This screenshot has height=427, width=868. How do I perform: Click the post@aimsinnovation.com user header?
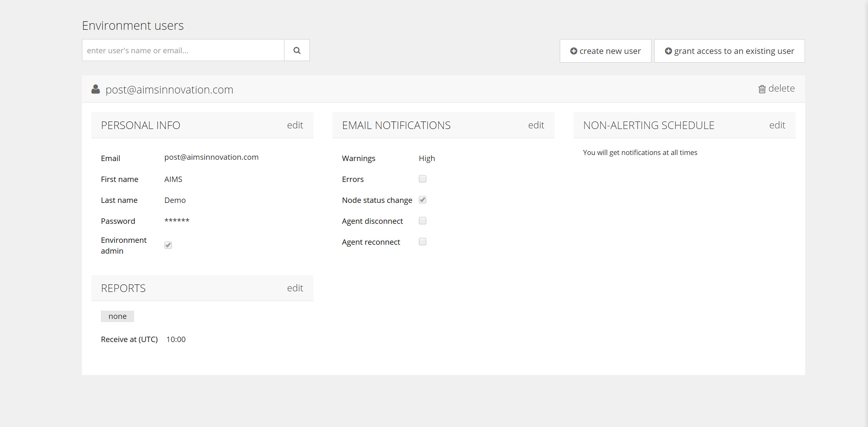tap(169, 90)
